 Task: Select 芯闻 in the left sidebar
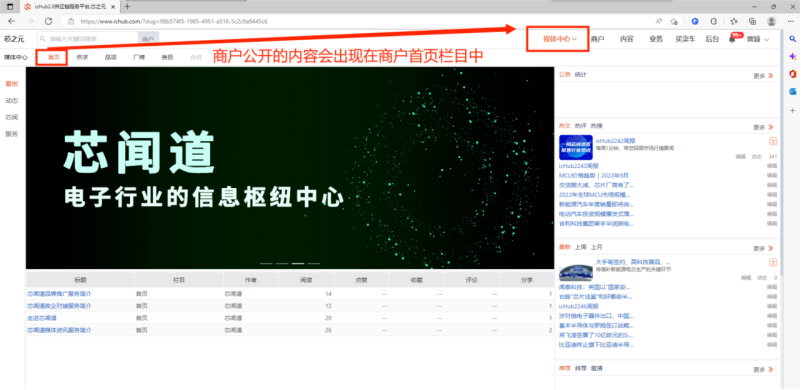click(x=12, y=117)
